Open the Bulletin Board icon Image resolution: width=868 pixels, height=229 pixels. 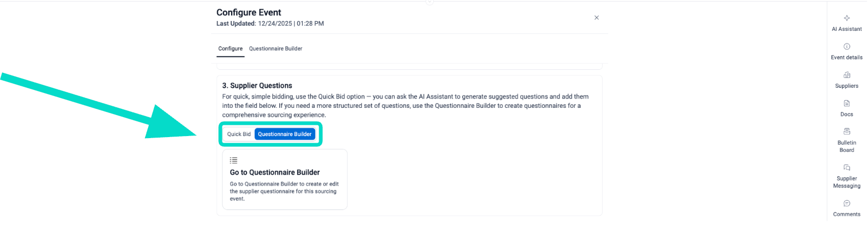(846, 131)
